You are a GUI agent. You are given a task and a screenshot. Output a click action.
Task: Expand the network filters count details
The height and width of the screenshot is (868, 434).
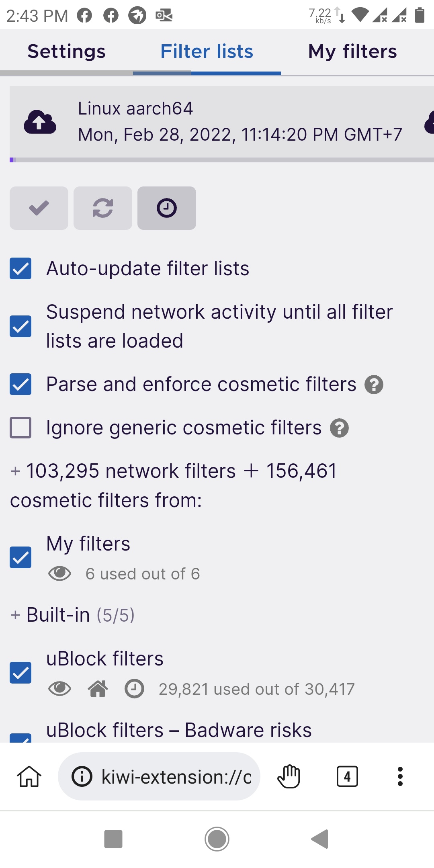[15, 470]
